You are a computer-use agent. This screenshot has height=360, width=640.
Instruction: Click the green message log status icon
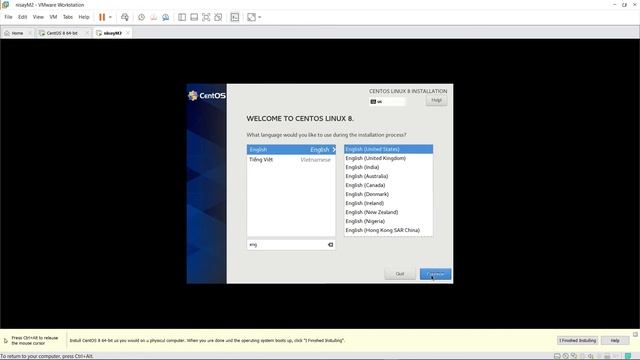[x=628, y=356]
